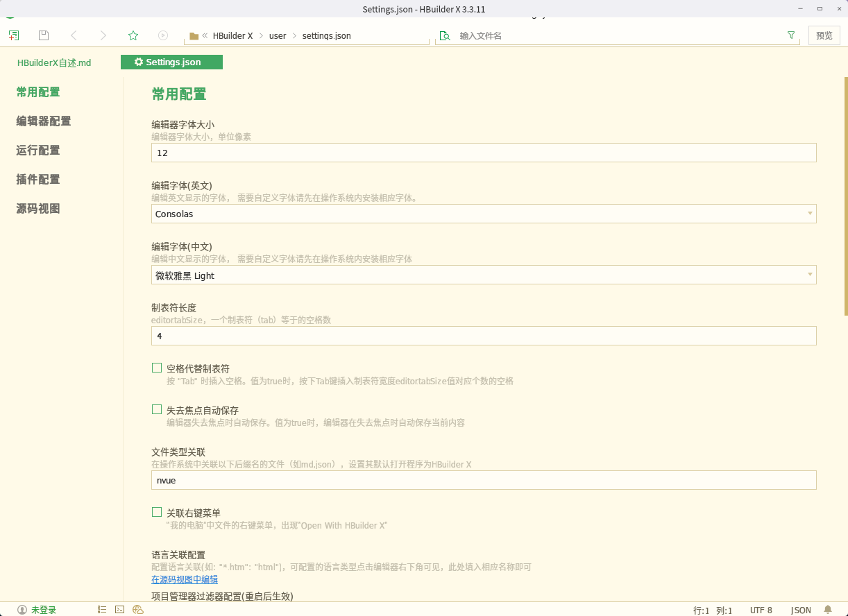Click the filter funnel icon
This screenshot has width=848, height=616.
tap(791, 35)
